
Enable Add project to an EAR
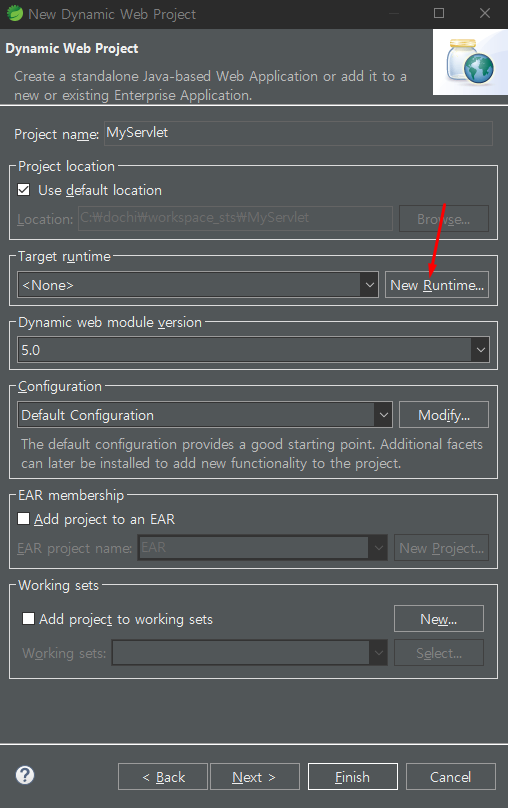pos(23,518)
